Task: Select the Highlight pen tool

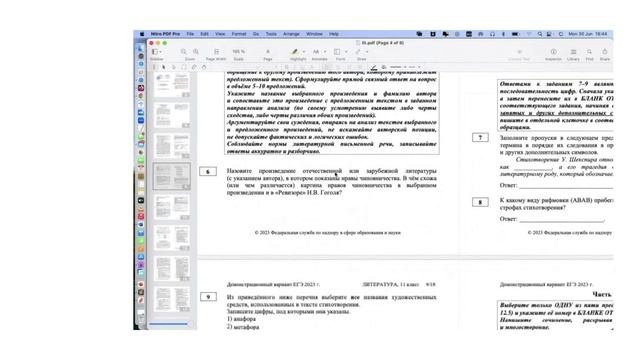Action: tap(295, 52)
